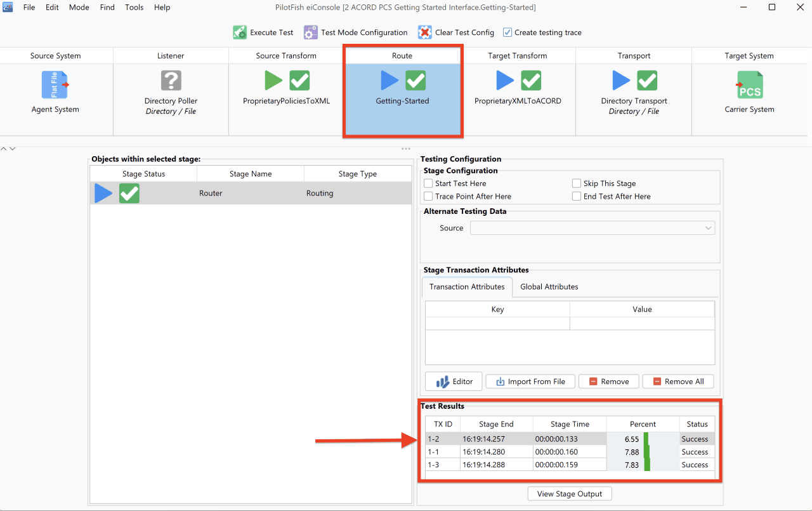Screen dimensions: 812x511
Task: Click the Stage Type column header
Action: tap(358, 174)
